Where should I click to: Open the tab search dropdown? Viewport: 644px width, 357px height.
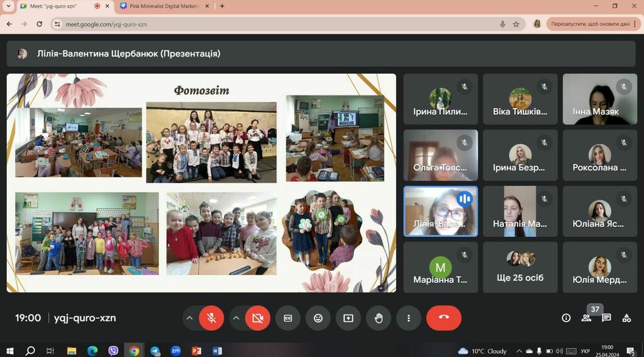click(8, 6)
